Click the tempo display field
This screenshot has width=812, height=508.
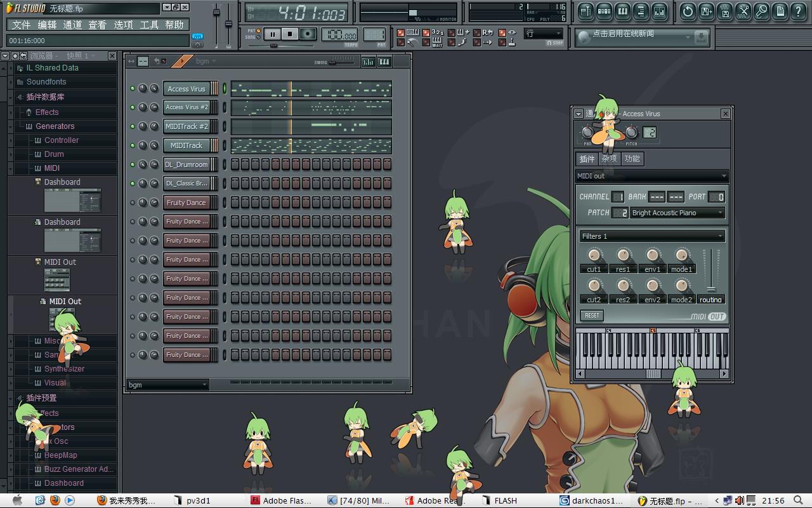point(339,34)
